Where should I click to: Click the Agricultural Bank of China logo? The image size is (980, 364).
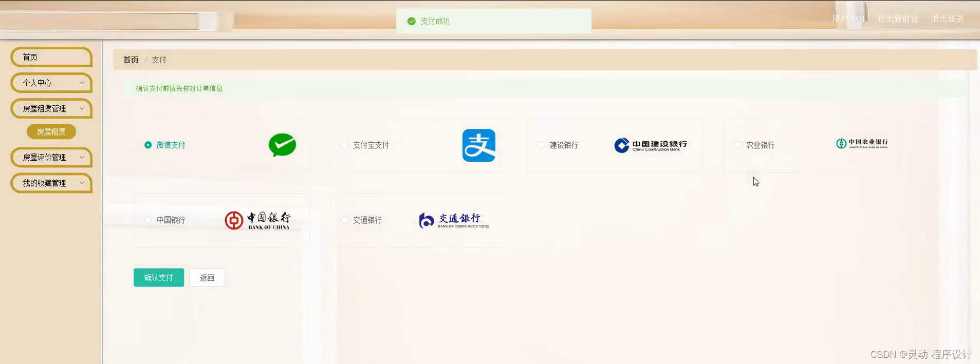(862, 143)
